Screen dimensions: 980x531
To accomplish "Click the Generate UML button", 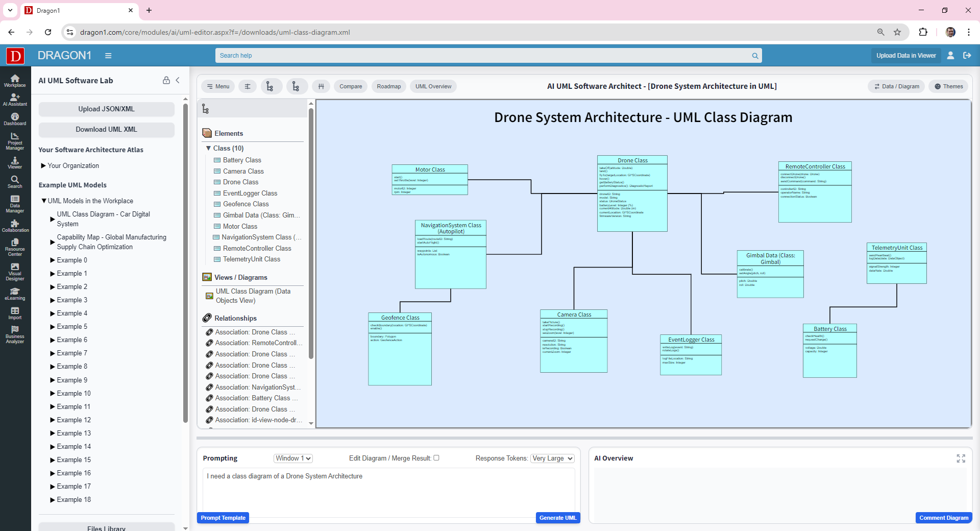I will pos(557,517).
